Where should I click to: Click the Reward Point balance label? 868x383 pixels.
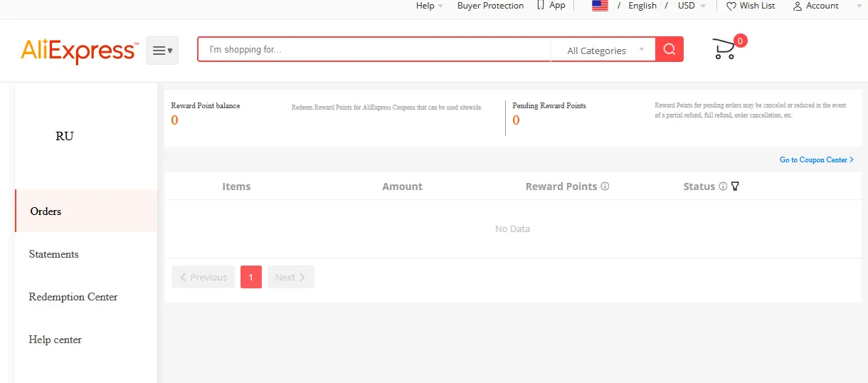[206, 105]
